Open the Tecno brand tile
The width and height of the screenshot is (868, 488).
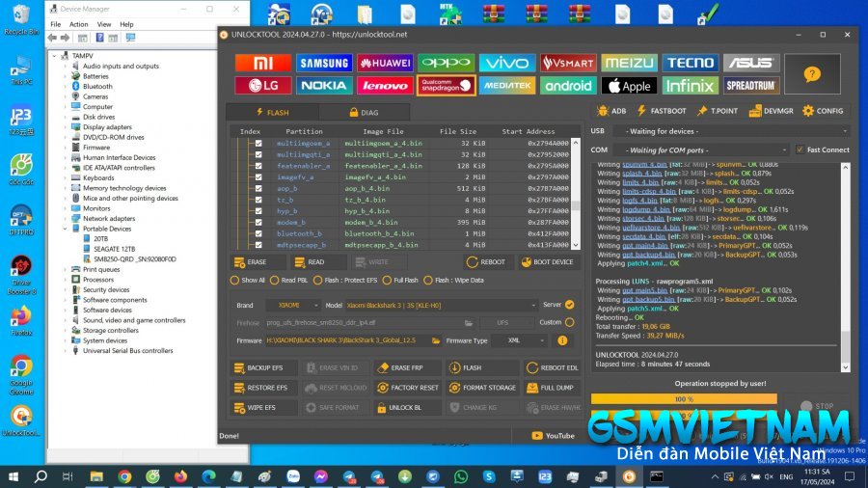click(691, 63)
